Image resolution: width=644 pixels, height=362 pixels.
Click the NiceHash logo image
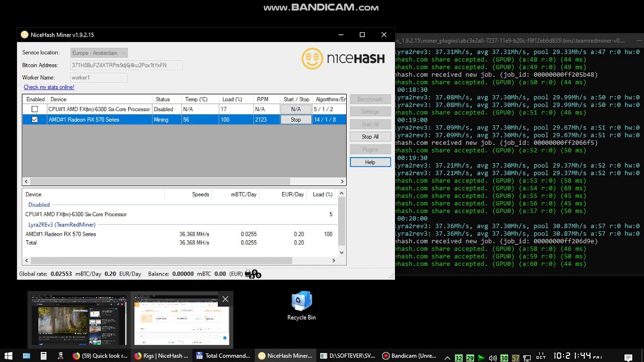click(343, 59)
